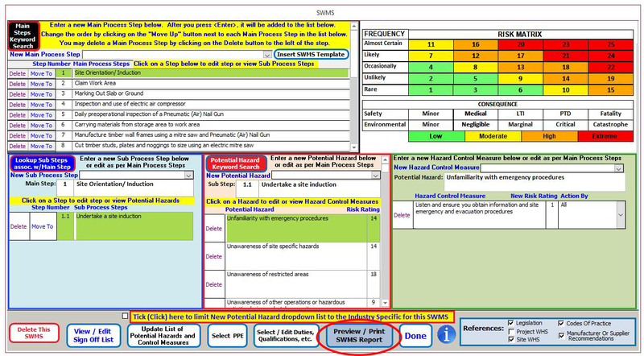Screen dimensions: 644x356
Task: Delete step 6 Carrying materials
Action: coord(18,126)
